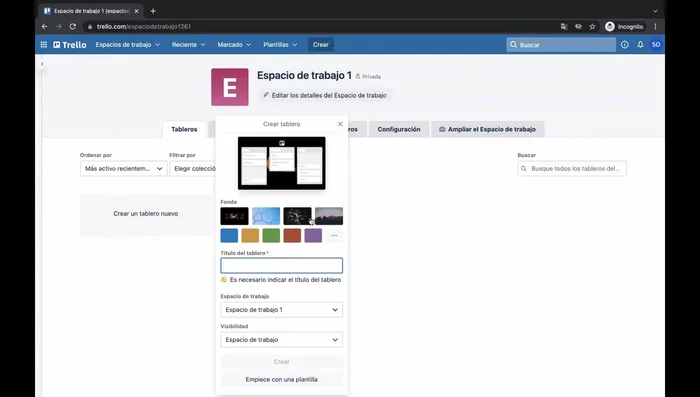Click the tracking protection eye icon

click(578, 26)
